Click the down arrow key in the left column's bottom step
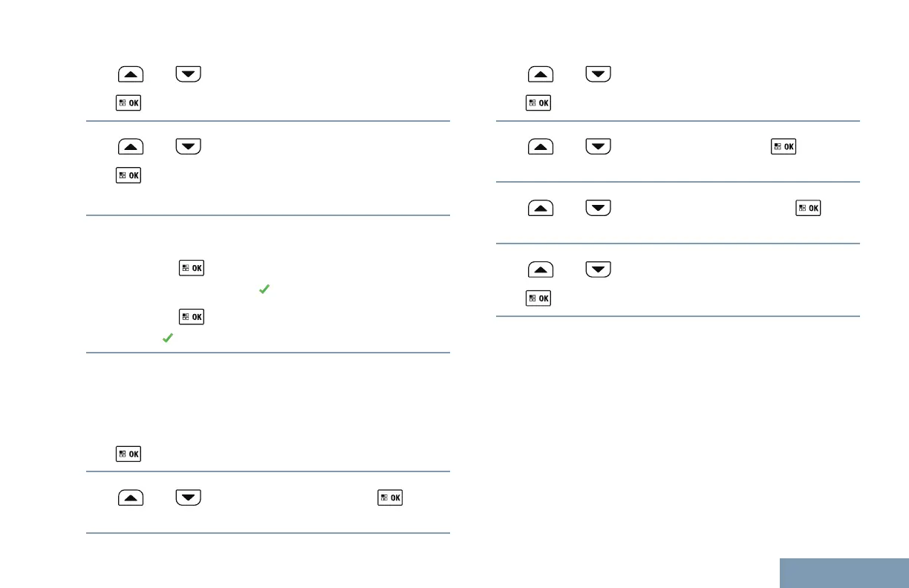The height and width of the screenshot is (588, 909). (x=189, y=498)
